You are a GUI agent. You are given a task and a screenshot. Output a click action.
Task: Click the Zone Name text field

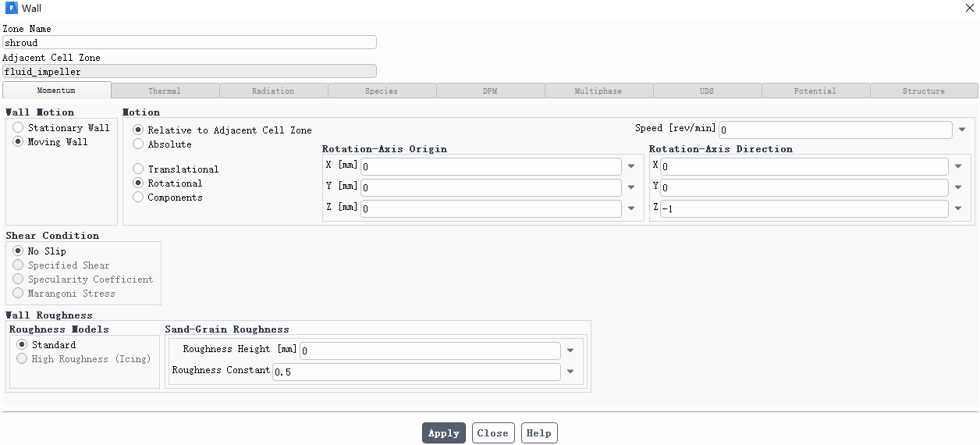pos(190,43)
